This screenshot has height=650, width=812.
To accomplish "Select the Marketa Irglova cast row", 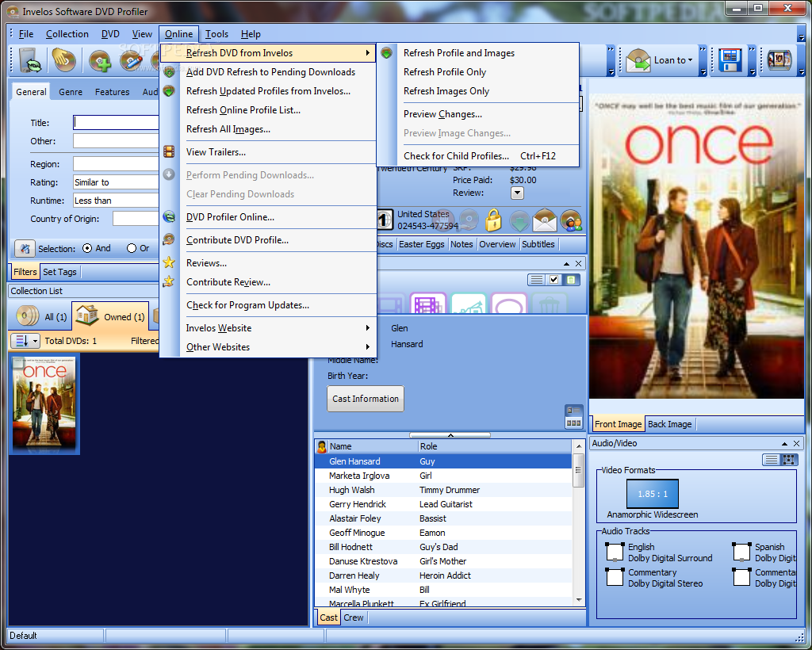I will coord(443,476).
